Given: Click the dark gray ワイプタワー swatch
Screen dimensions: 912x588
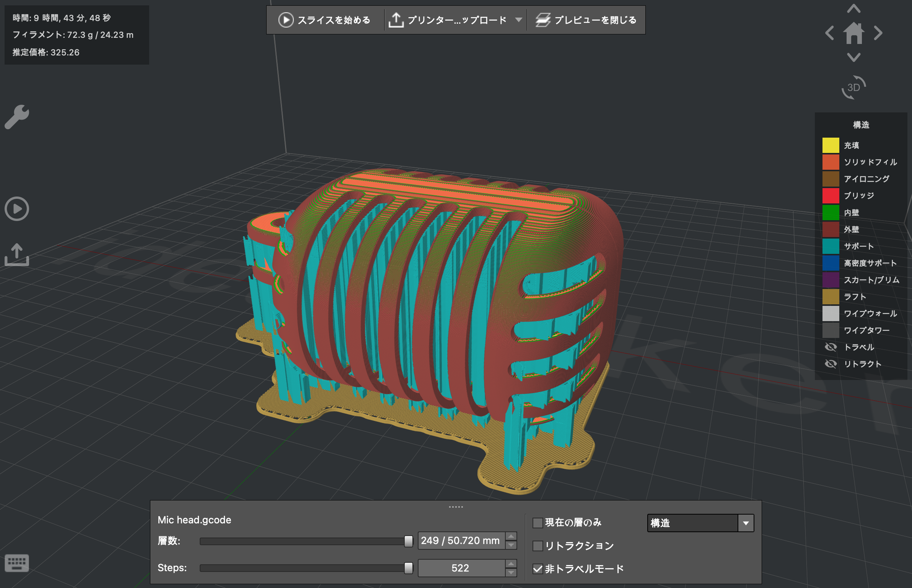Looking at the screenshot, I should (831, 330).
